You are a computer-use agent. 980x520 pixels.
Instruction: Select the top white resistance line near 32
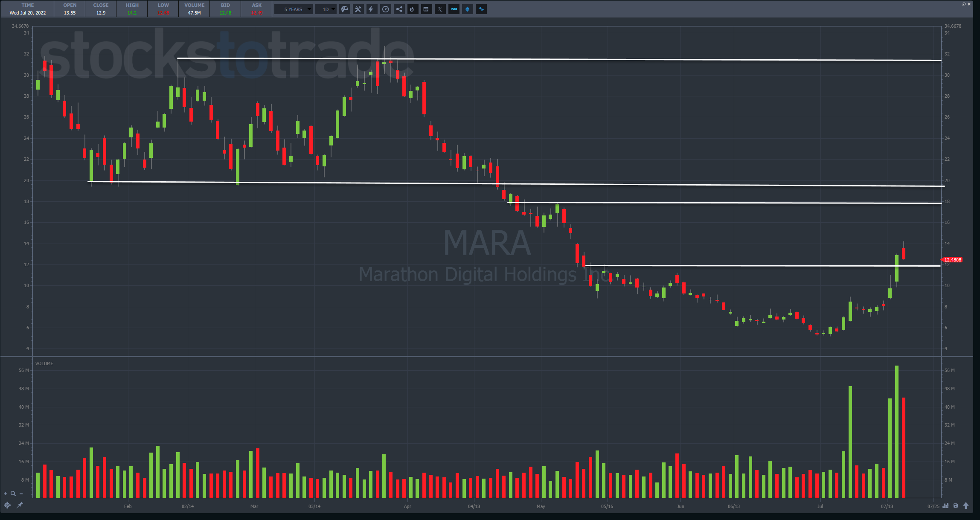pyautogui.click(x=559, y=59)
